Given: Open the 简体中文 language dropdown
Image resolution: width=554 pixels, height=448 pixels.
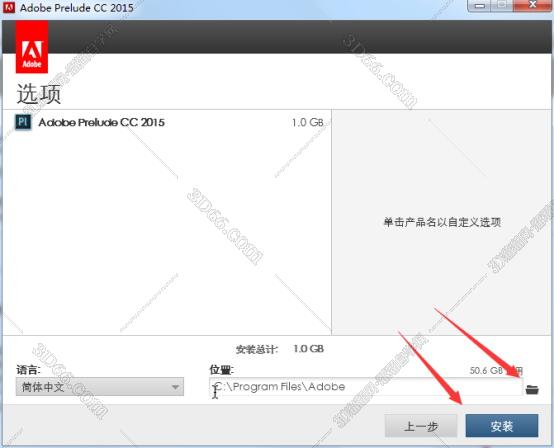Looking at the screenshot, I should point(100,387).
